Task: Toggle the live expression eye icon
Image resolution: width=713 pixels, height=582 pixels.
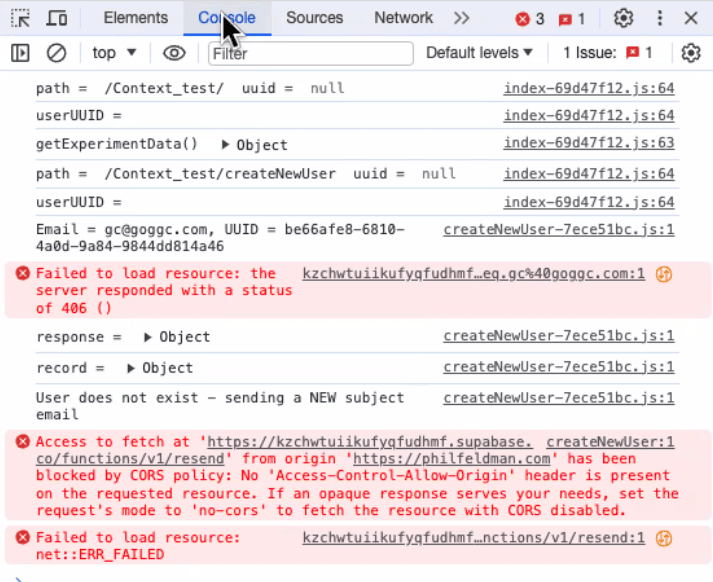Action: [x=174, y=53]
